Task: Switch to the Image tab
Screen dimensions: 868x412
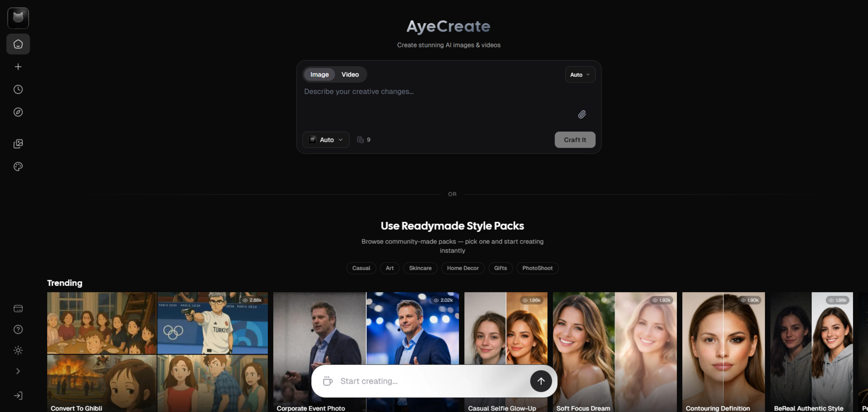Action: coord(319,74)
